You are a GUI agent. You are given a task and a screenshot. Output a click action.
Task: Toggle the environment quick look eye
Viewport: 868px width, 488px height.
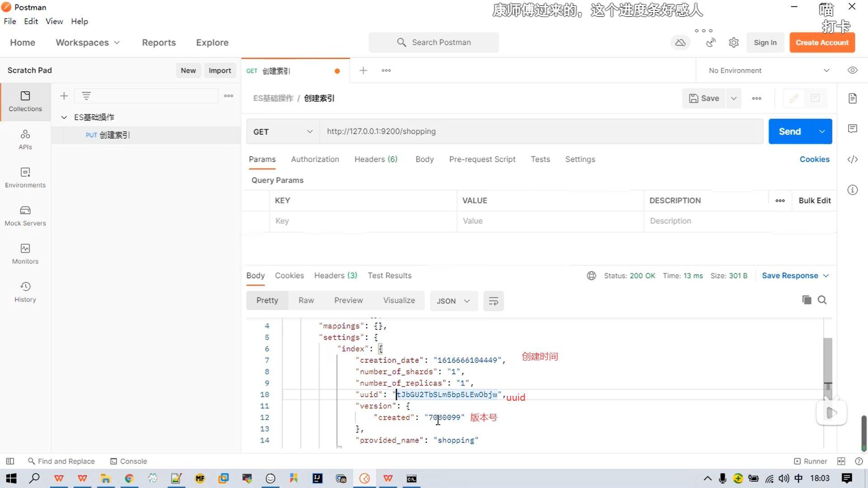852,70
